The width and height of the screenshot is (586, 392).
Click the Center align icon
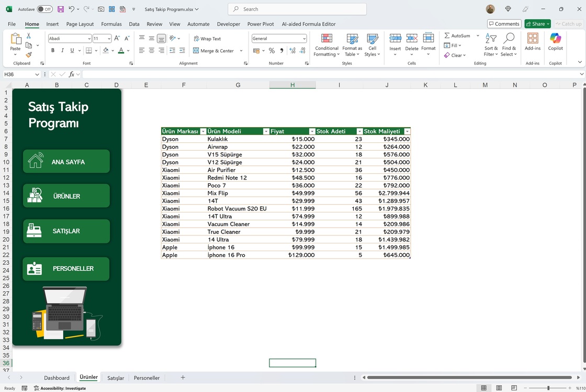click(151, 50)
